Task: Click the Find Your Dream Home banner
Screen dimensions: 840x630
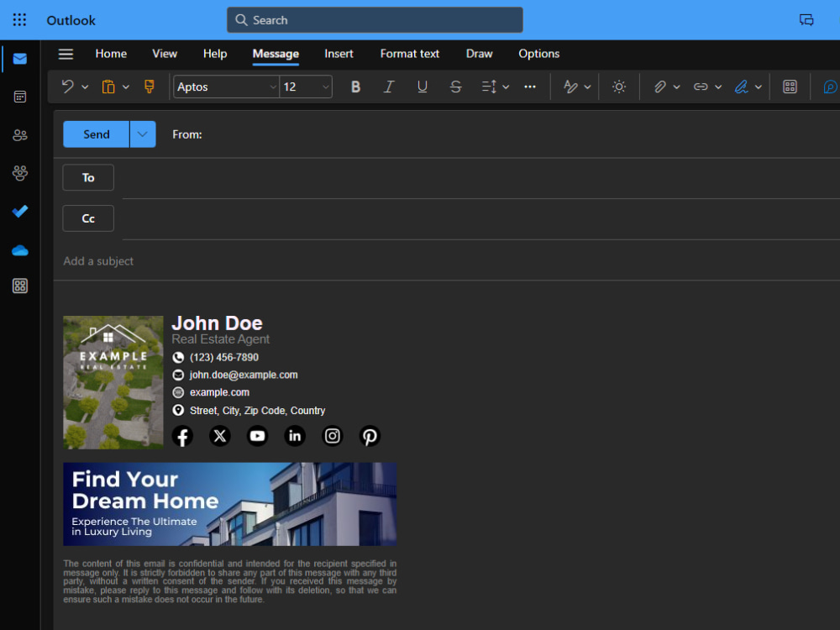Action: click(x=230, y=504)
